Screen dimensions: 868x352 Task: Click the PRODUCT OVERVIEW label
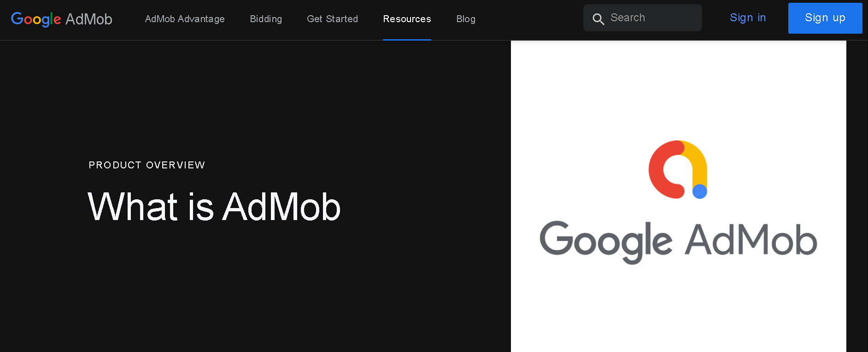pyautogui.click(x=147, y=165)
